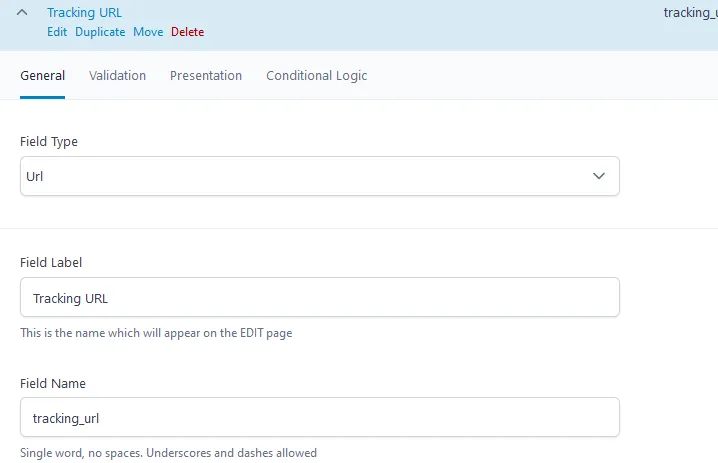Select the Conditional Logic tab
This screenshot has width=718, height=463.
click(316, 76)
